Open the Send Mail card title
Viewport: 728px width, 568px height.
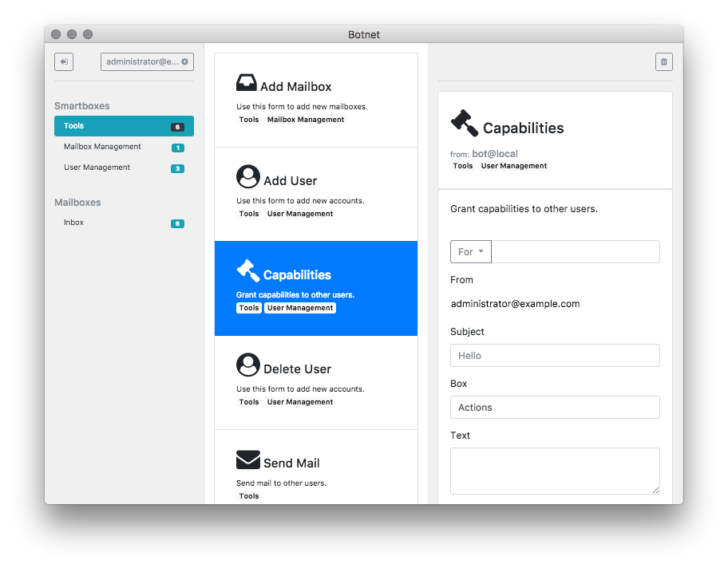(291, 463)
